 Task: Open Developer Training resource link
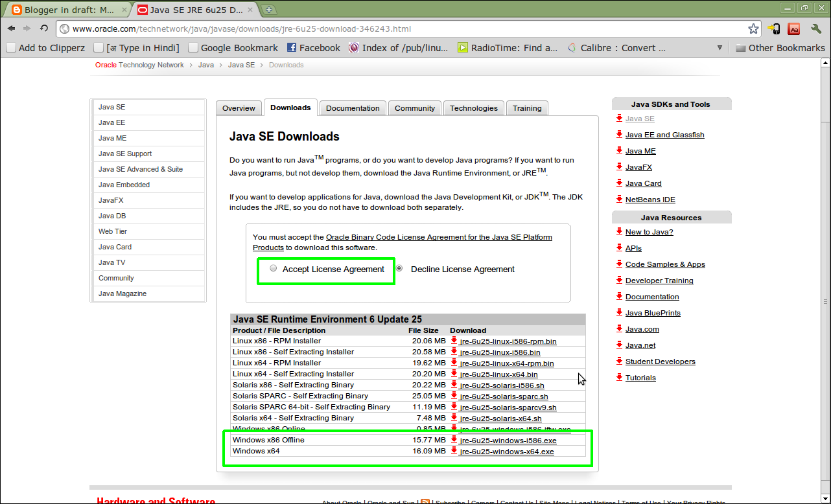pos(659,281)
